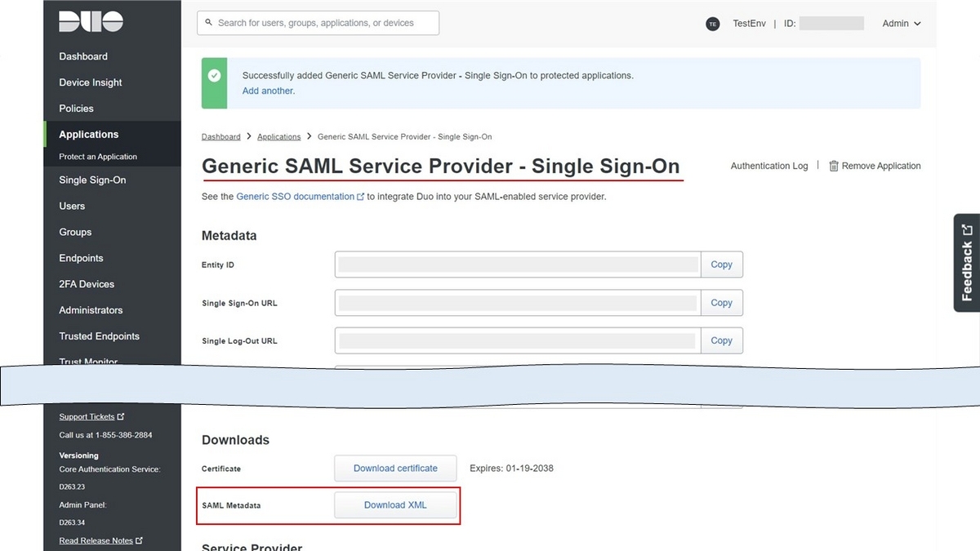This screenshot has width=980, height=551.
Task: Click the Duo logo
Action: [91, 22]
